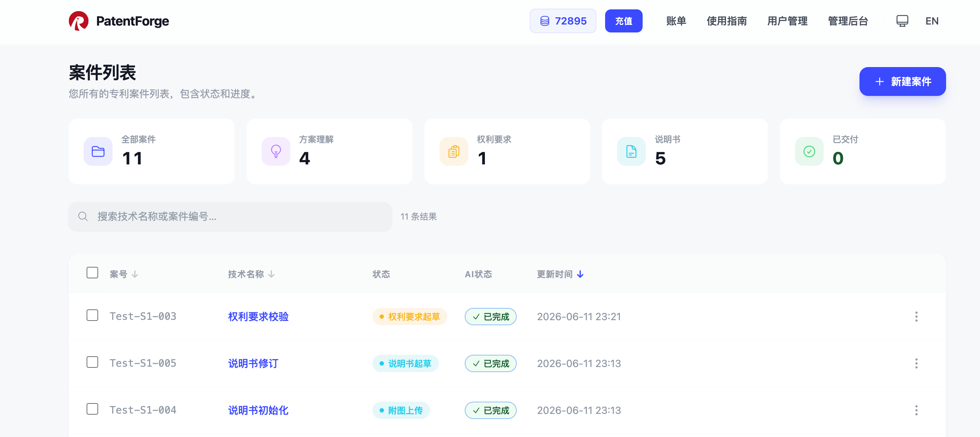980x437 pixels.
Task: Filter by the 权利要求 1 card
Action: tap(507, 152)
